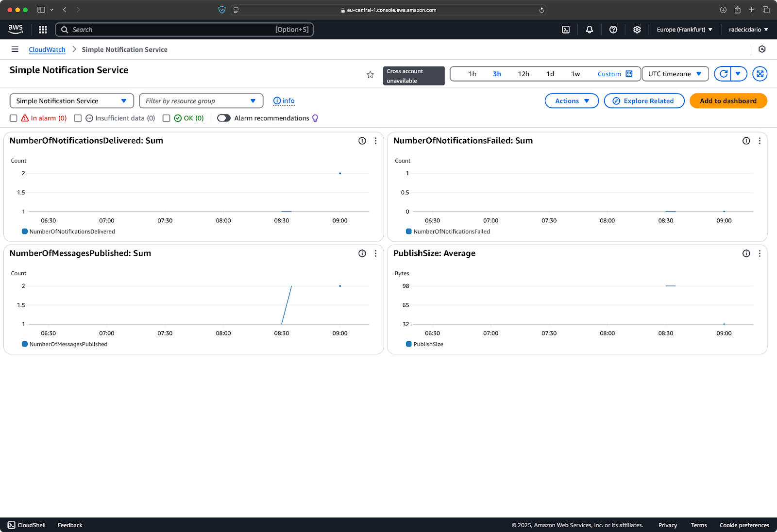The height and width of the screenshot is (532, 777).
Task: Open the notifications bell
Action: tap(590, 30)
